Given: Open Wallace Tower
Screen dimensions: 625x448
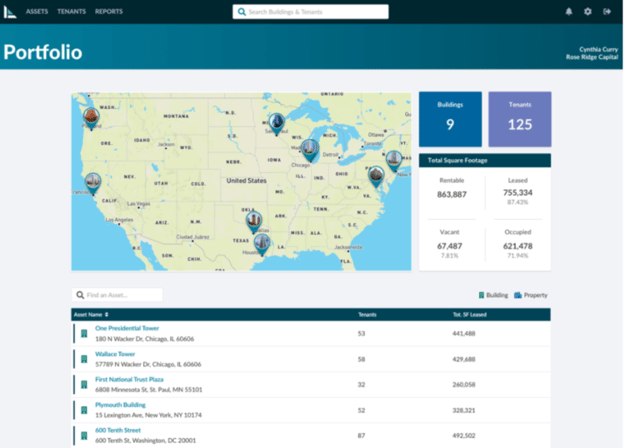Looking at the screenshot, I should coord(115,354).
